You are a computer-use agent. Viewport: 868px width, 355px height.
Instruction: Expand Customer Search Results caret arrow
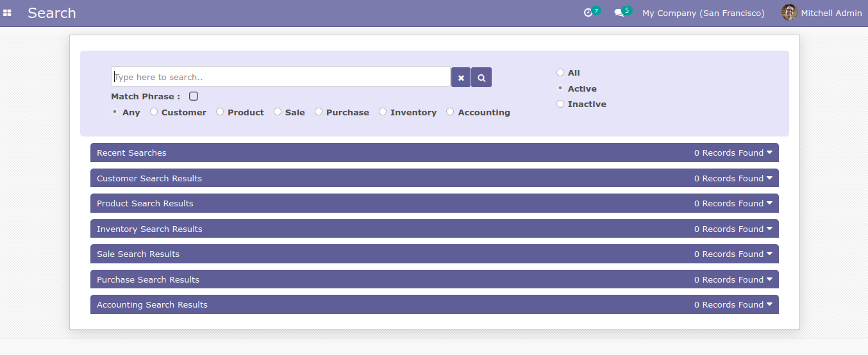(x=769, y=178)
